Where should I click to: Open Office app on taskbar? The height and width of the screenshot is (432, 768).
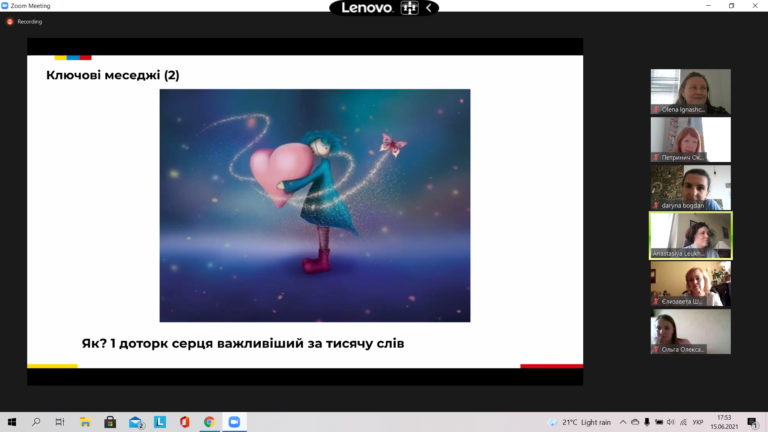click(185, 422)
